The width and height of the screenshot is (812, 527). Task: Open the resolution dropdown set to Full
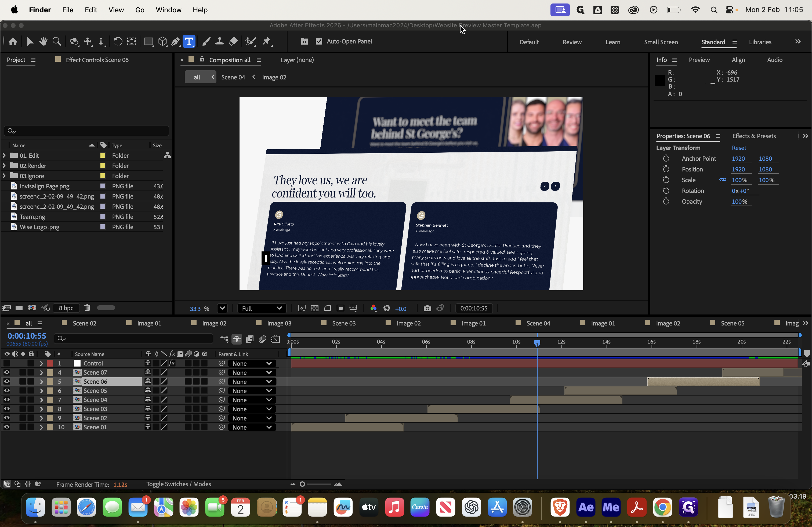(x=262, y=308)
